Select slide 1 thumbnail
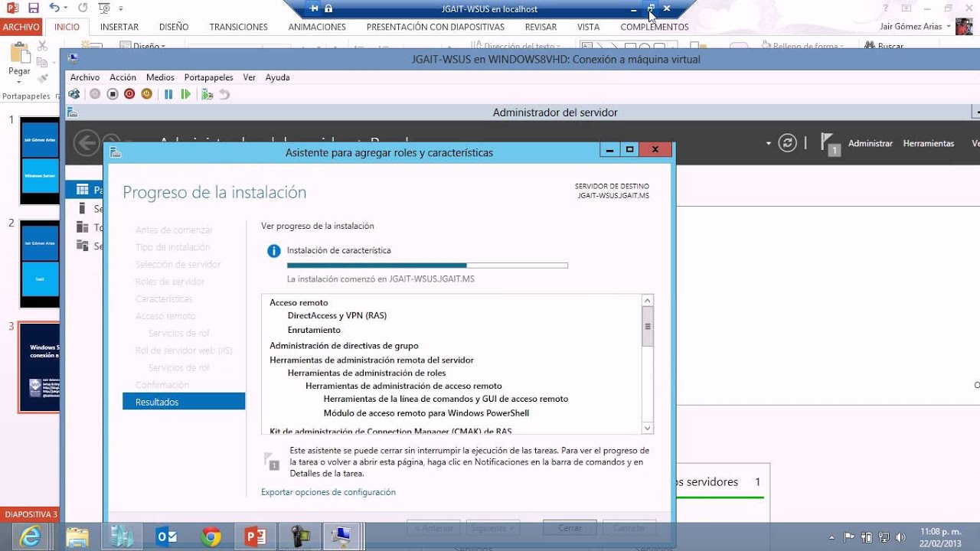Image resolution: width=980 pixels, height=551 pixels. pos(39,160)
